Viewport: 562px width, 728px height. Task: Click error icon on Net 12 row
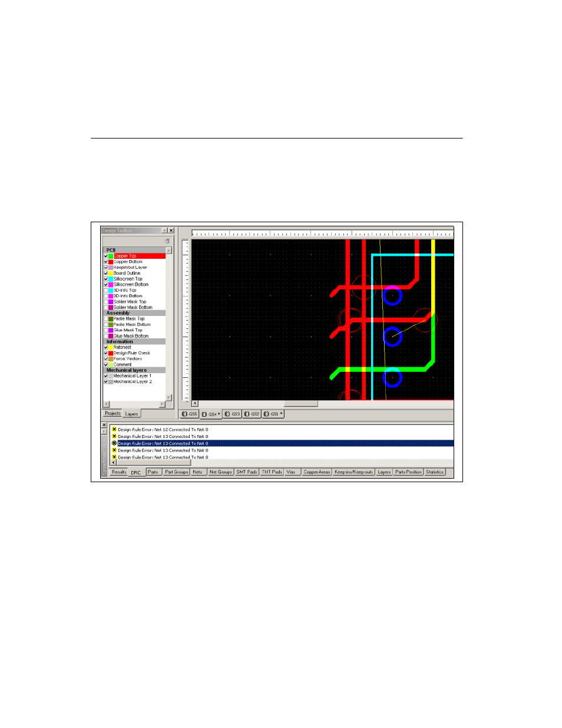(114, 429)
